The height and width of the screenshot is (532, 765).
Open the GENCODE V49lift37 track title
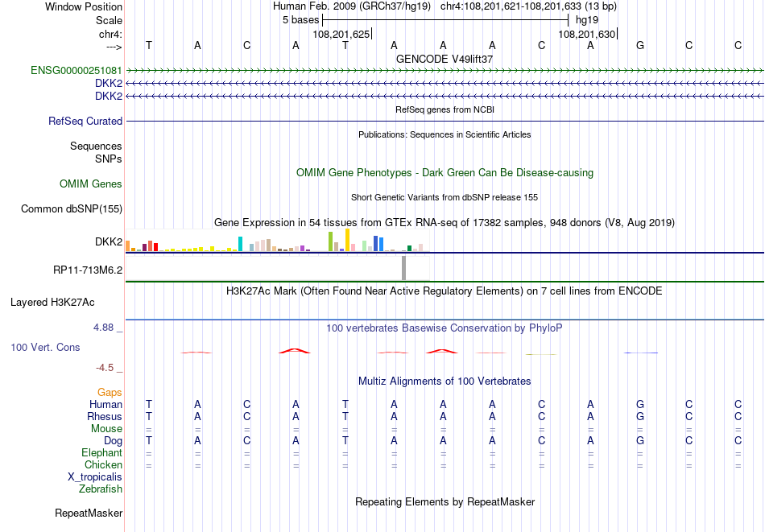pos(445,59)
